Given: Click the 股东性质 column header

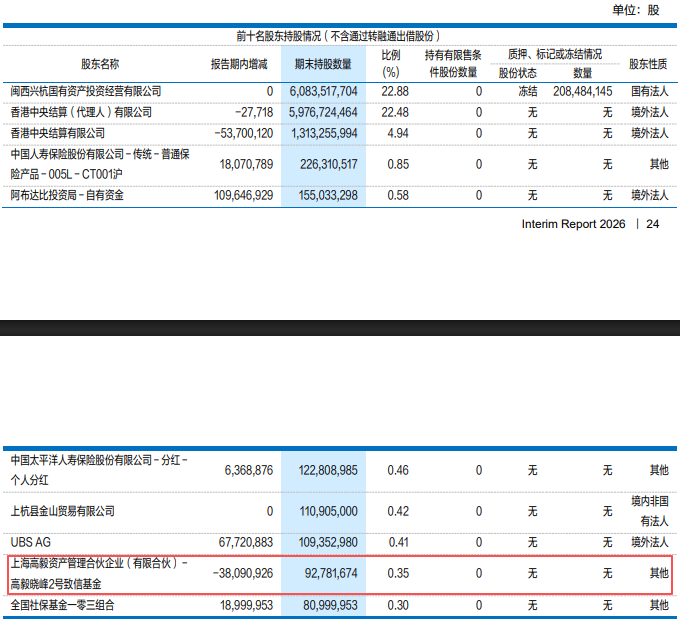Looking at the screenshot, I should tap(648, 64).
